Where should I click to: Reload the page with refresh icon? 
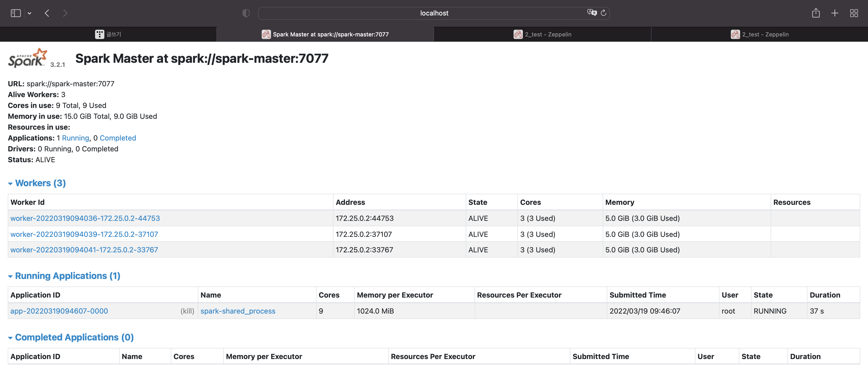tap(603, 13)
